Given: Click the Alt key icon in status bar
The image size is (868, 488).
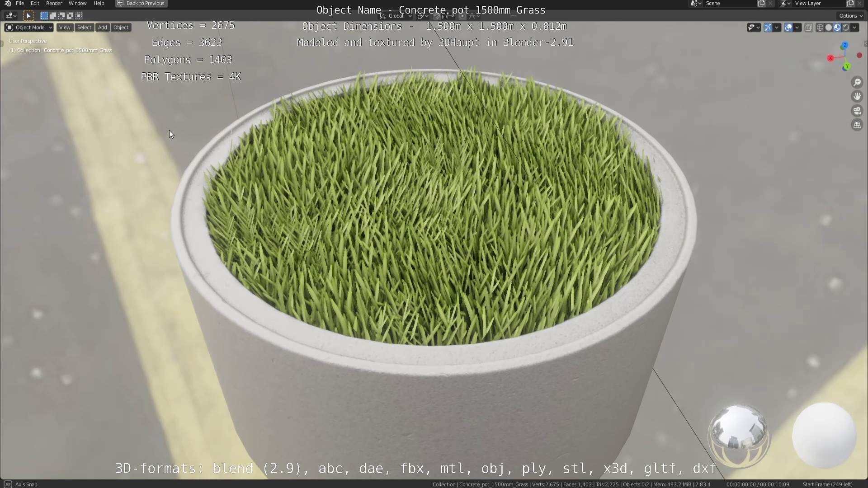Looking at the screenshot, I should tap(8, 484).
